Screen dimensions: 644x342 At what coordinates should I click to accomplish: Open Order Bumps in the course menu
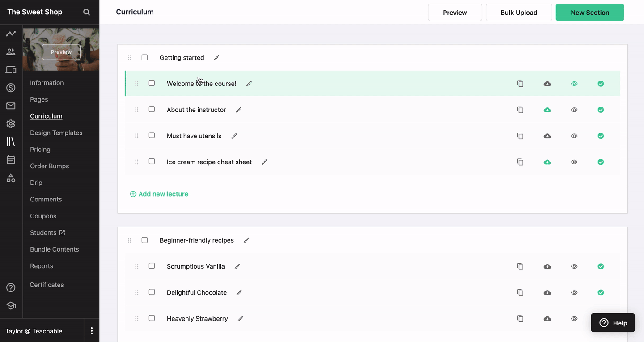point(50,166)
